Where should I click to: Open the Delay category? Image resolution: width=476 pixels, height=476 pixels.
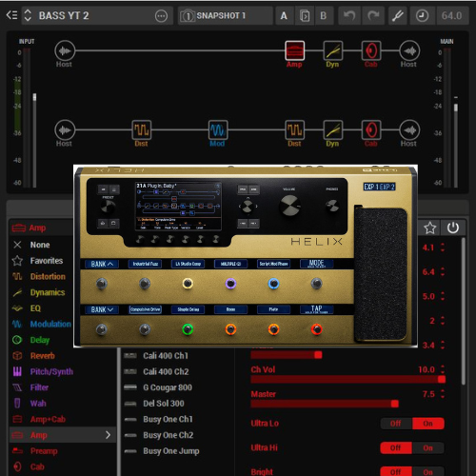(40, 340)
